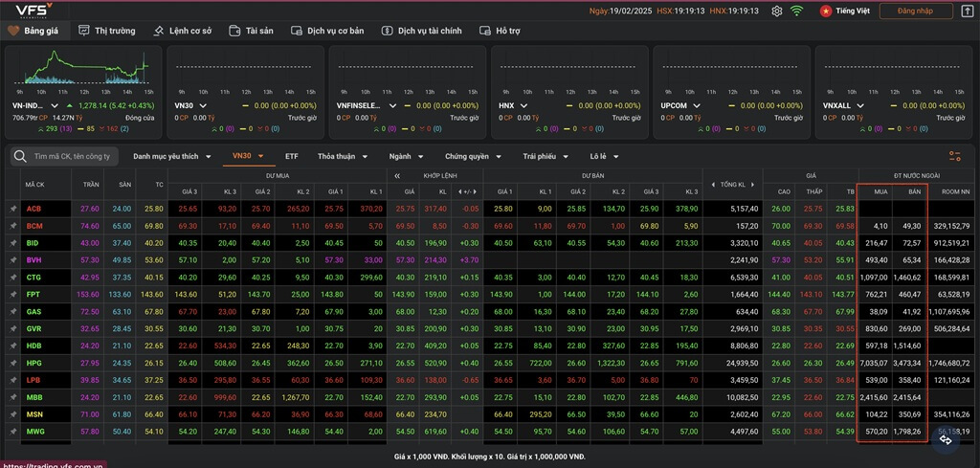This screenshot has width=980, height=468.
Task: Click the pin icon on LPB row
Action: (x=12, y=380)
